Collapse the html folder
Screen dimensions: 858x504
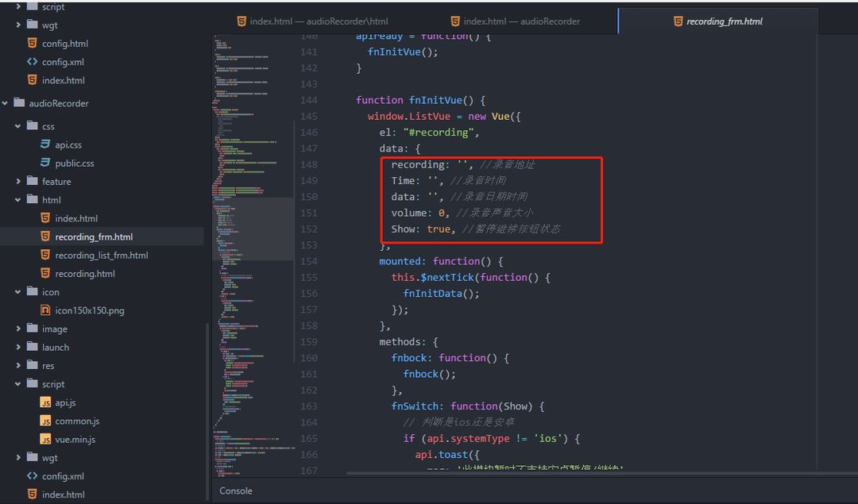point(18,200)
